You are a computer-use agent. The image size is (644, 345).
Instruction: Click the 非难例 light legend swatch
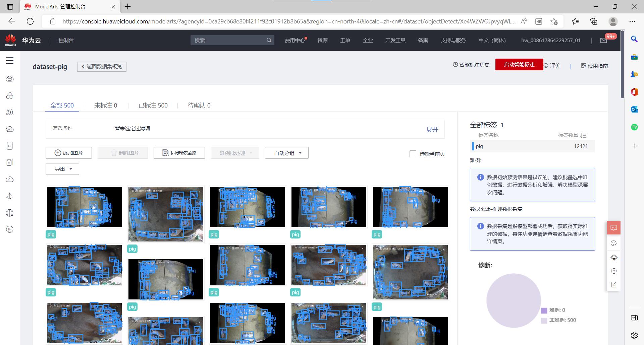point(544,321)
